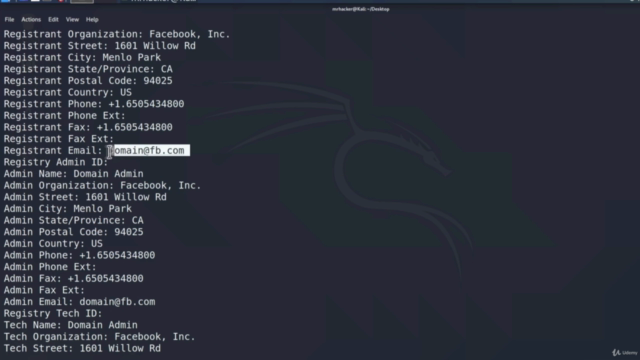Image resolution: width=640 pixels, height=360 pixels.
Task: Click the Registrant Fax: +1.6505434800 line
Action: pyautogui.click(x=88, y=127)
